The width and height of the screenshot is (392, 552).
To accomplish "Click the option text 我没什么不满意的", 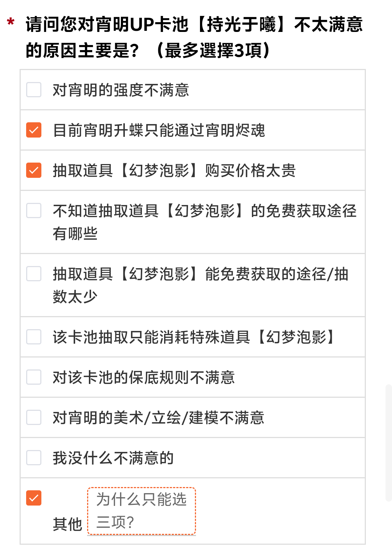I will 113,458.
